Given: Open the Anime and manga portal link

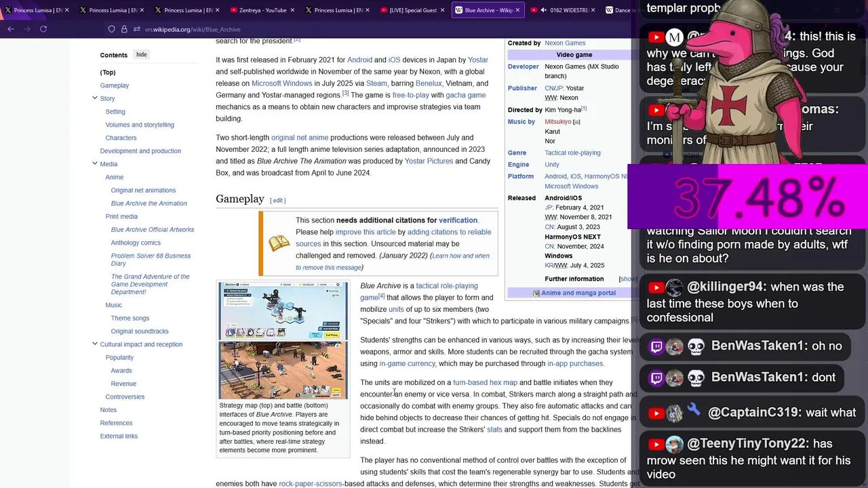Looking at the screenshot, I should pos(578,293).
